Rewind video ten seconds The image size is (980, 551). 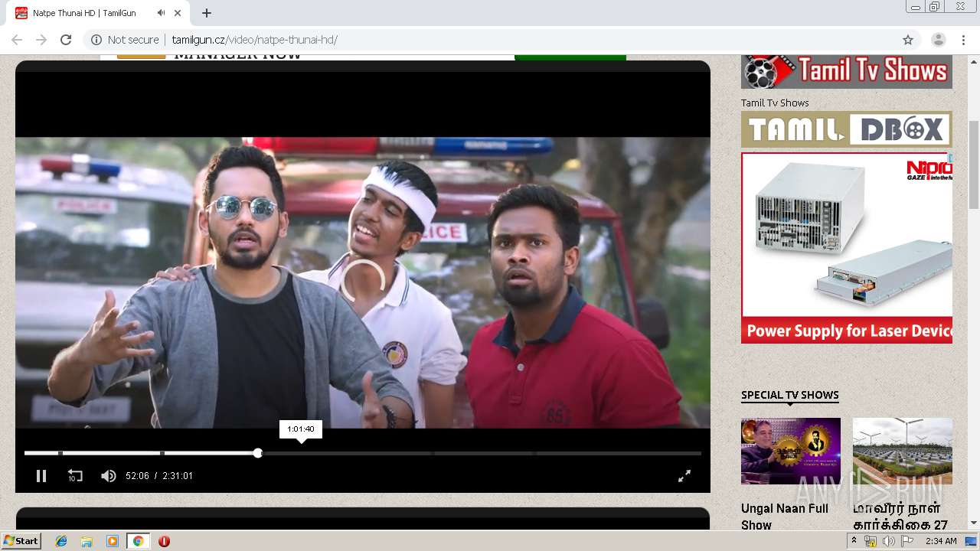[x=74, y=476]
